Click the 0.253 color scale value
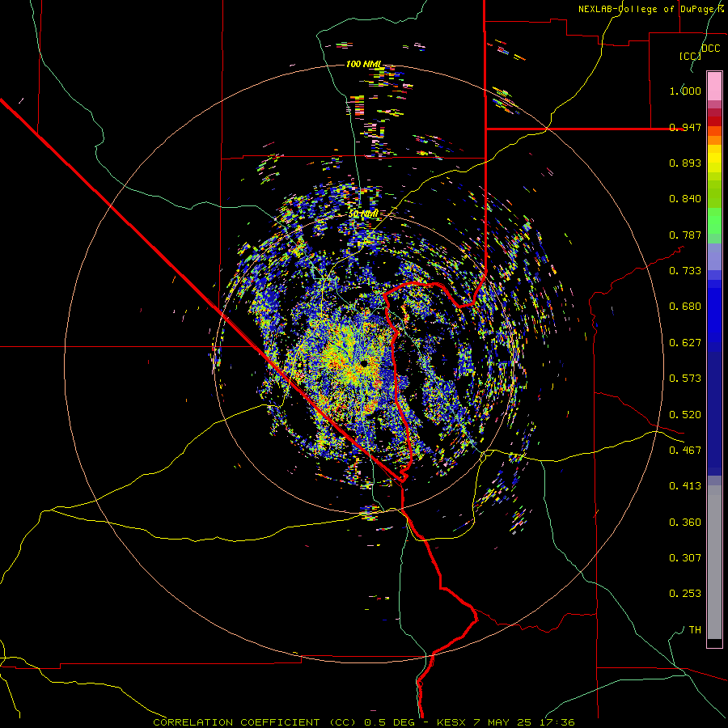The width and height of the screenshot is (728, 728). 685,594
